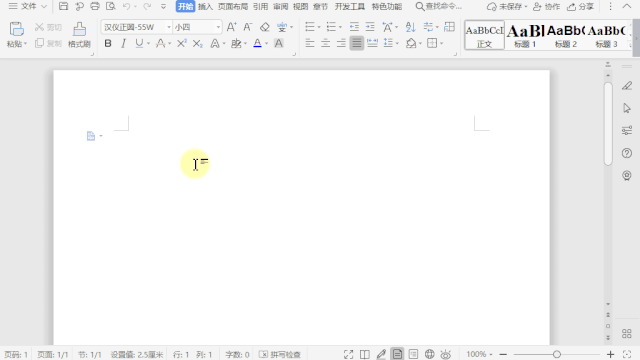Increase font size with A+ icon
This screenshot has height=360, width=640.
point(231,27)
